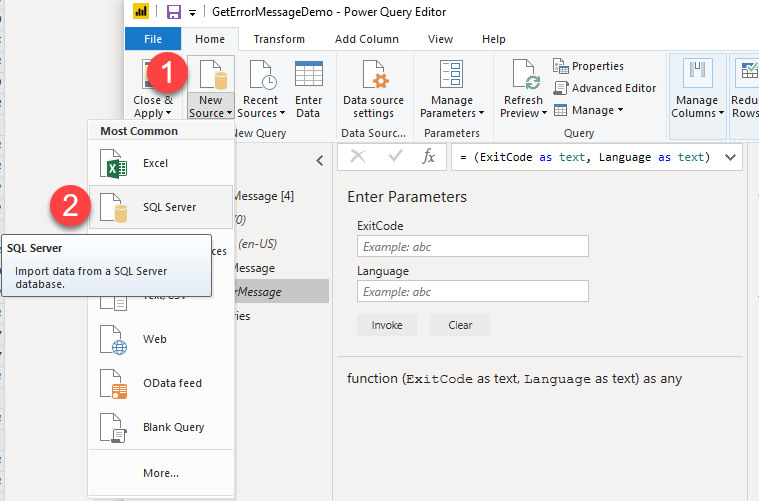The height and width of the screenshot is (501, 759).
Task: Click inside the formula bar
Action: click(x=587, y=157)
